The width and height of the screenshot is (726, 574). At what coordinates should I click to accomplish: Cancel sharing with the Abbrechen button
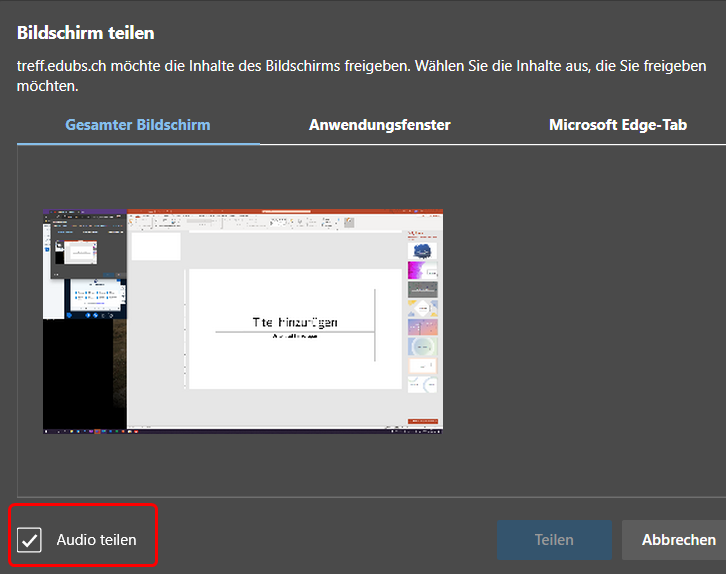point(678,540)
